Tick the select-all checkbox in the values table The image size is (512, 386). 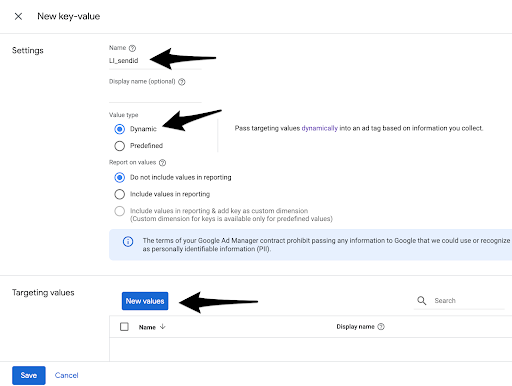[x=124, y=327]
